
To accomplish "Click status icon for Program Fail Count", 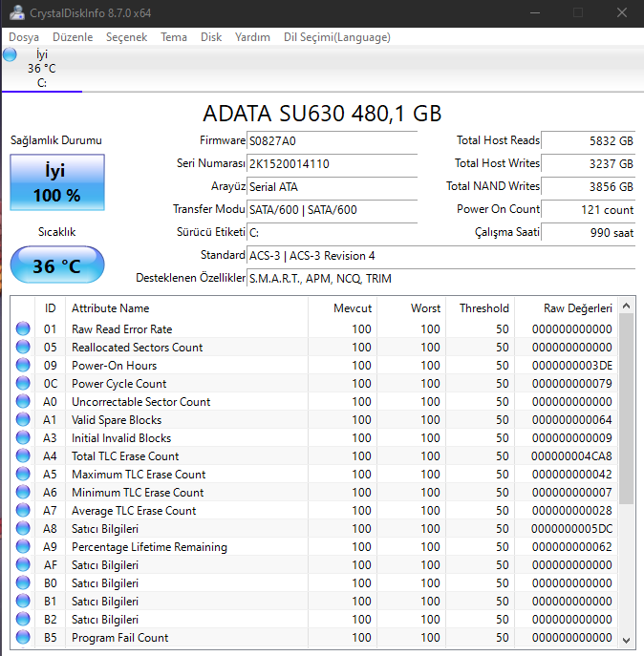I will [23, 637].
